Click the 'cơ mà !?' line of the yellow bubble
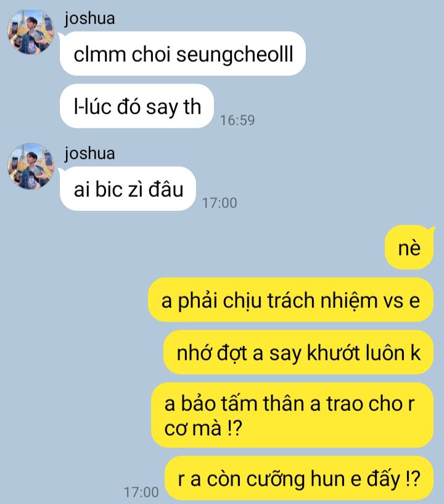Viewport: 444px width, 504px height. click(x=203, y=428)
